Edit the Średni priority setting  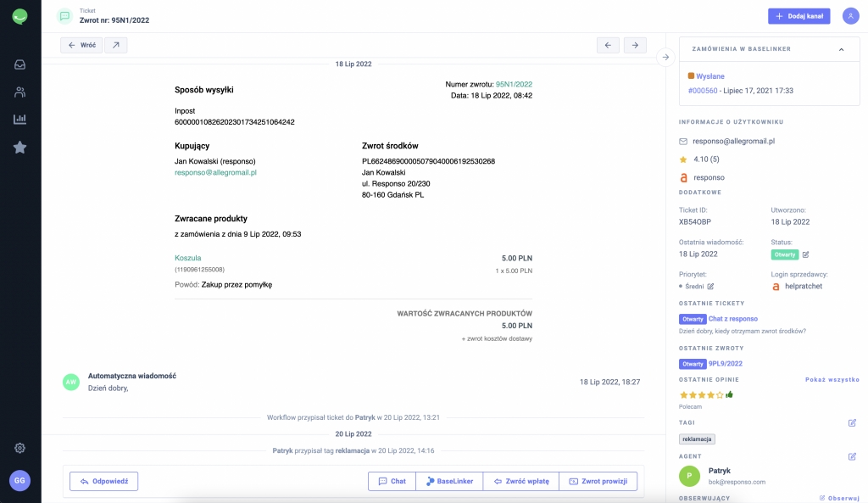pos(710,287)
